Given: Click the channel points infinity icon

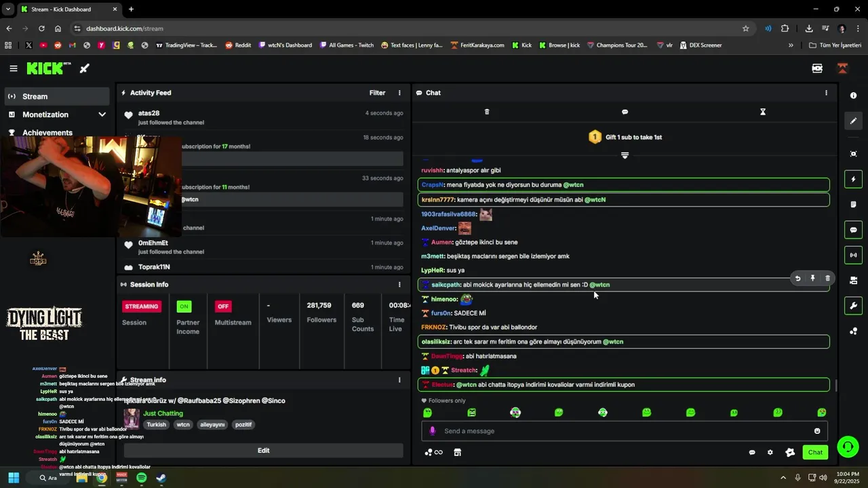Looking at the screenshot, I should click(x=433, y=453).
